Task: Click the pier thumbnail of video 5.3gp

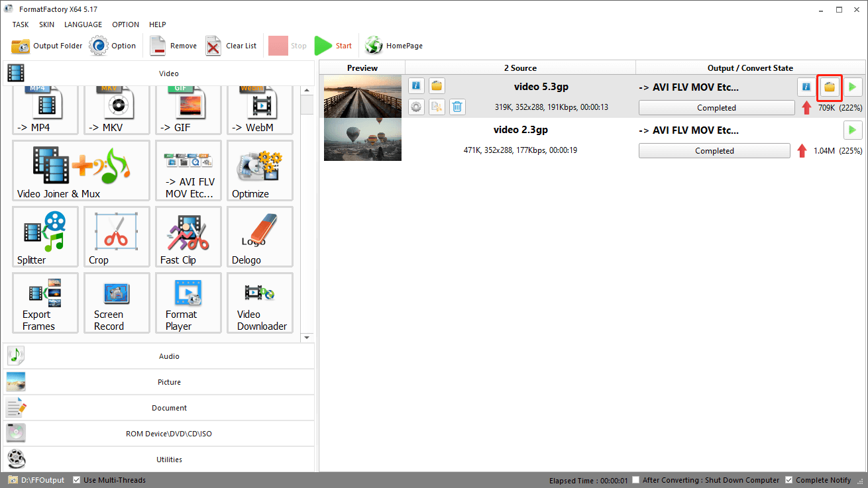Action: [x=362, y=96]
